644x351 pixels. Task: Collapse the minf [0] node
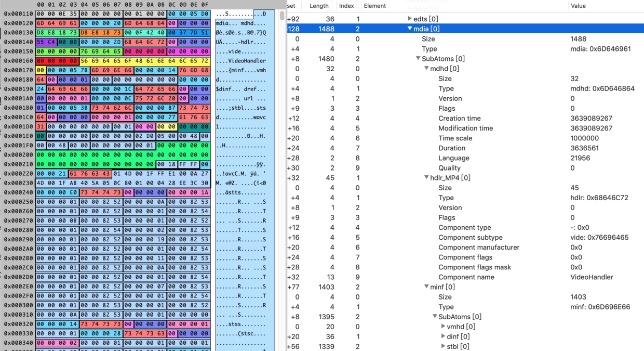coord(426,287)
